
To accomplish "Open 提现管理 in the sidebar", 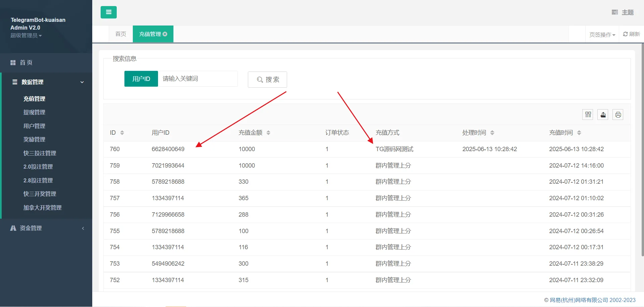I will [34, 113].
